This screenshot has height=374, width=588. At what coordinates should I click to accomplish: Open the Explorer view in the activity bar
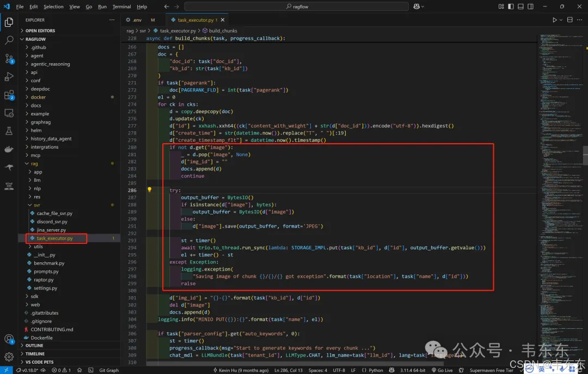tap(9, 22)
